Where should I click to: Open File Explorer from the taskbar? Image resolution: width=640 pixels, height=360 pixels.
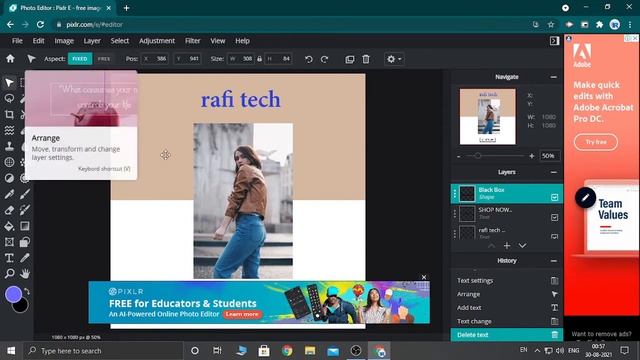[x=310, y=351]
